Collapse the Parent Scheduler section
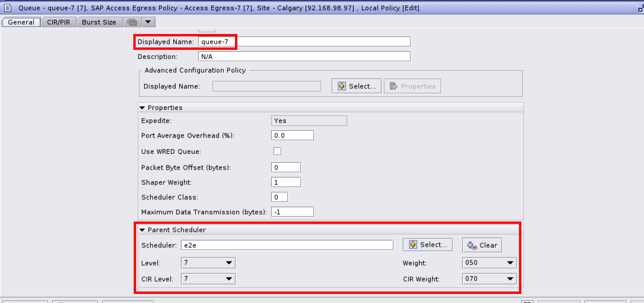The height and width of the screenshot is (303, 644). tap(142, 230)
